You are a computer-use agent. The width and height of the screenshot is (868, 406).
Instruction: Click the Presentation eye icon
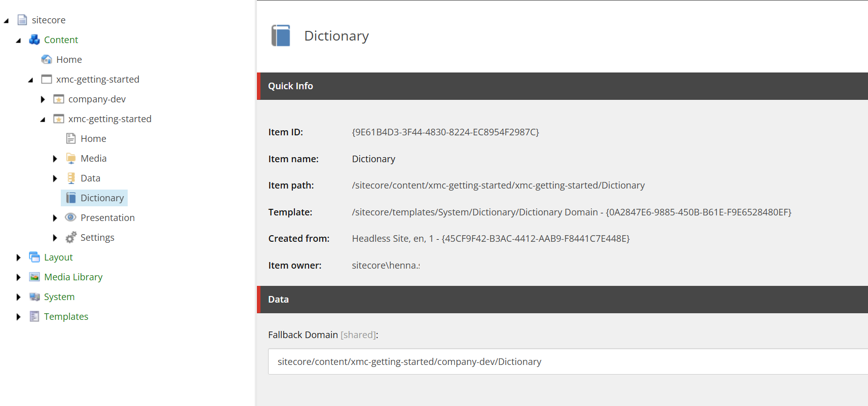coord(71,217)
